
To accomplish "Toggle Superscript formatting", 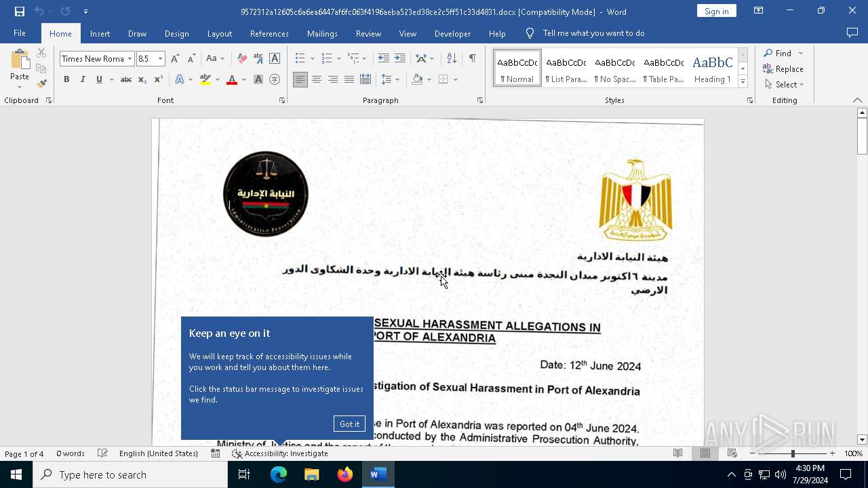I will point(158,79).
